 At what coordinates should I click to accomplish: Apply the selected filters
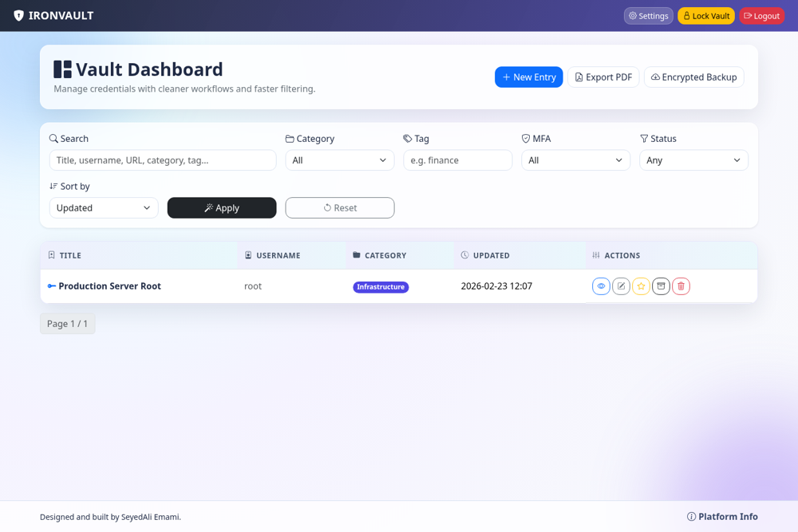point(222,207)
